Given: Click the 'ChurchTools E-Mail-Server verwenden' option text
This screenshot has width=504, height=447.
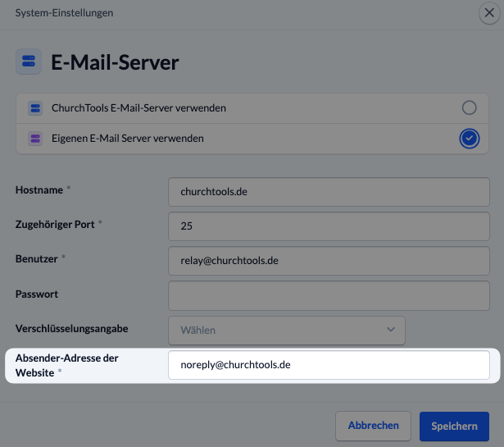Looking at the screenshot, I should click(x=138, y=108).
